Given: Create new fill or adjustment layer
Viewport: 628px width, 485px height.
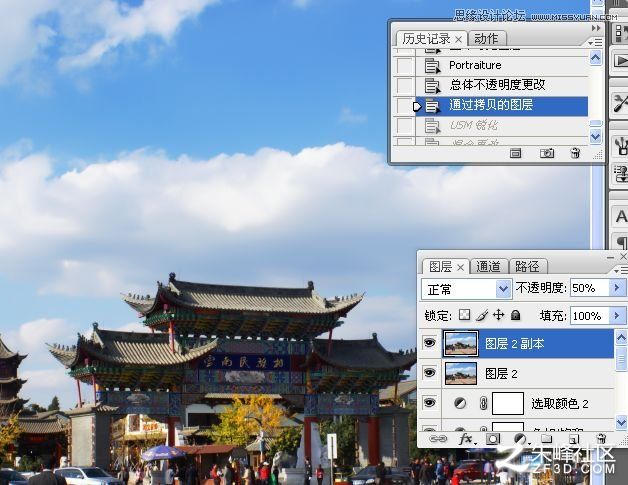Looking at the screenshot, I should pos(521,439).
